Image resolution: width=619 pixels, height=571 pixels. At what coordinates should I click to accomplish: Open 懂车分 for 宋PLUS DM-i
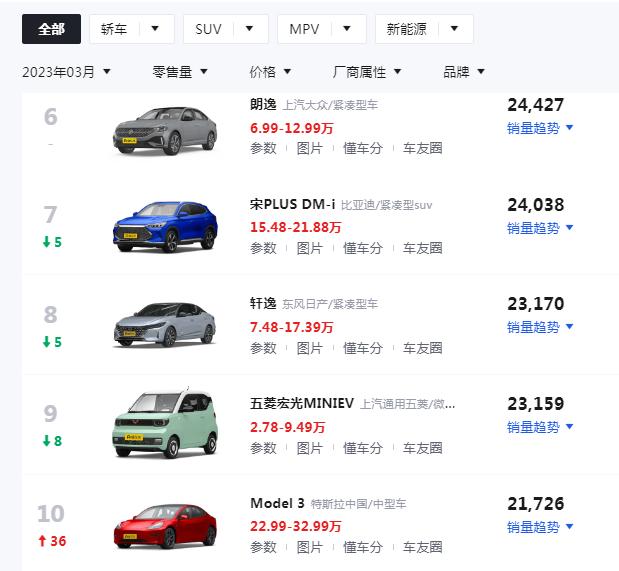click(363, 248)
